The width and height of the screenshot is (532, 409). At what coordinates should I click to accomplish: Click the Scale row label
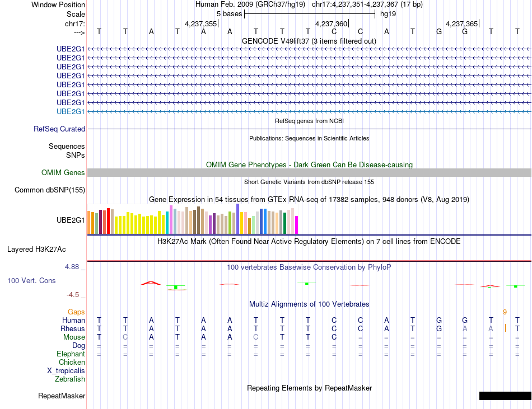tap(76, 14)
